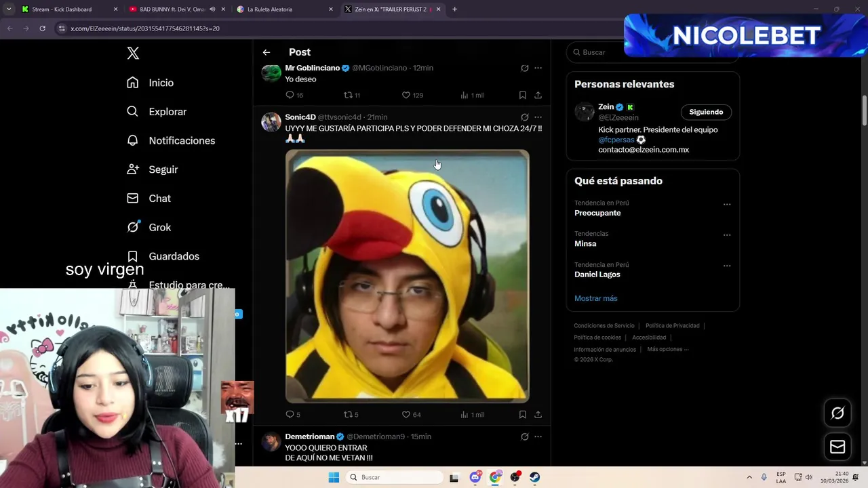Show hidden system tray icons

pos(749,477)
